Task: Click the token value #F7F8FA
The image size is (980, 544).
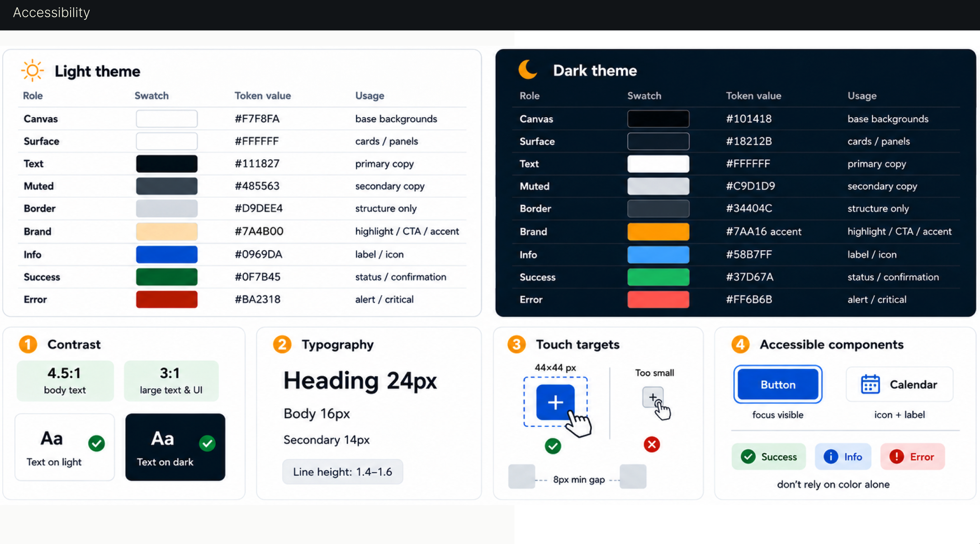Action: [257, 118]
